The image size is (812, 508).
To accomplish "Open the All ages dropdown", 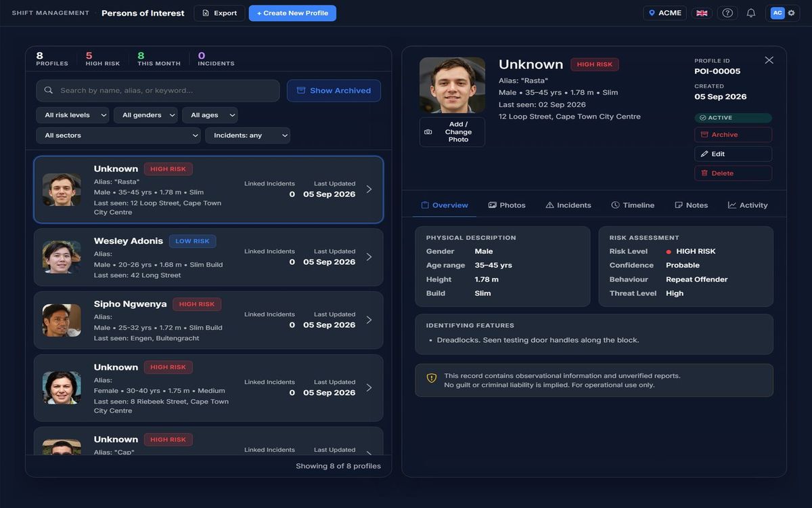I will (210, 115).
